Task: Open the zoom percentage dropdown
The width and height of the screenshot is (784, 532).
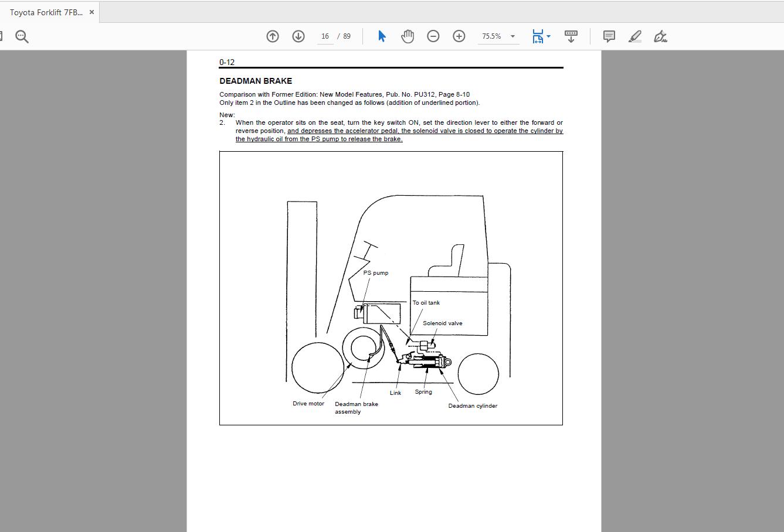Action: pyautogui.click(x=513, y=36)
